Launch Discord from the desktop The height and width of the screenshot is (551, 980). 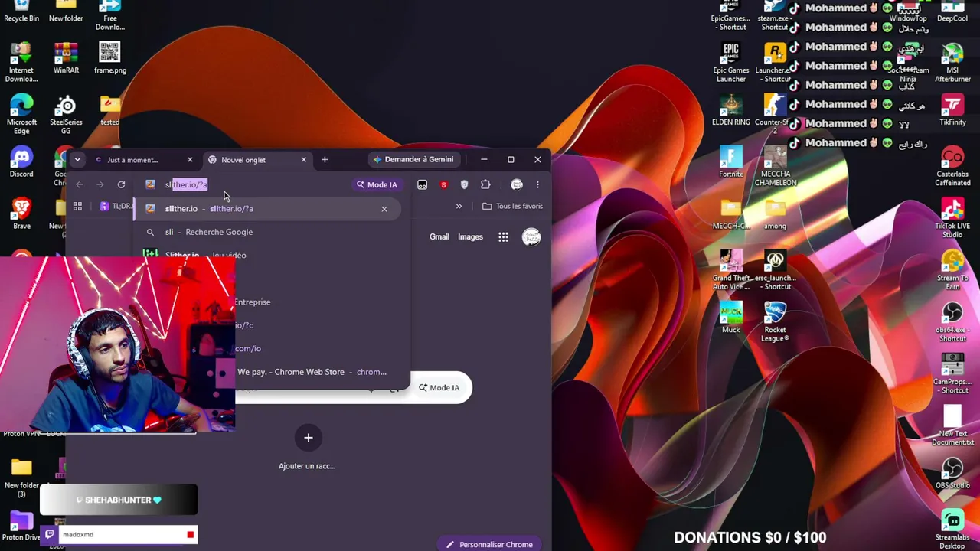pos(21,162)
